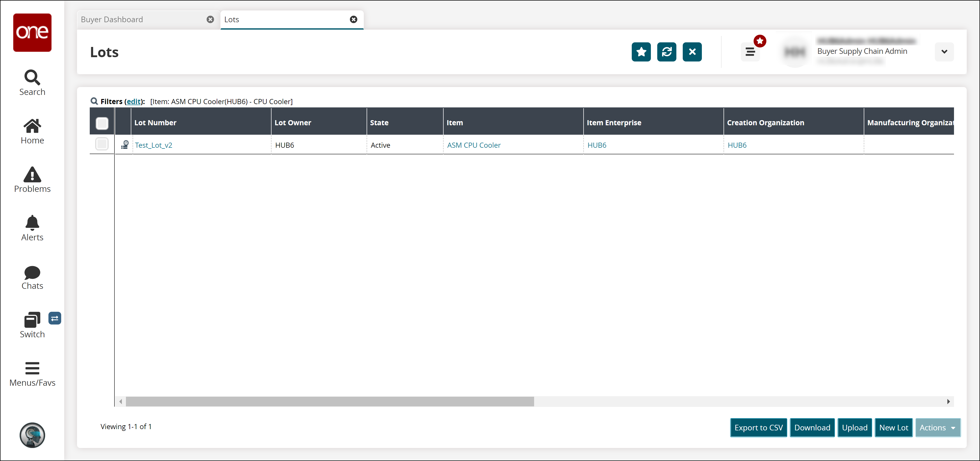Open Menus/Favs hamburger menu
This screenshot has width=980, height=461.
[32, 374]
